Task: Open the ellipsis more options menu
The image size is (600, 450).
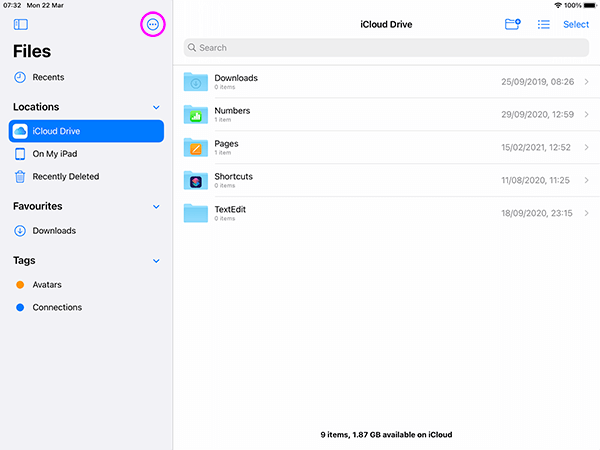Action: [x=152, y=24]
